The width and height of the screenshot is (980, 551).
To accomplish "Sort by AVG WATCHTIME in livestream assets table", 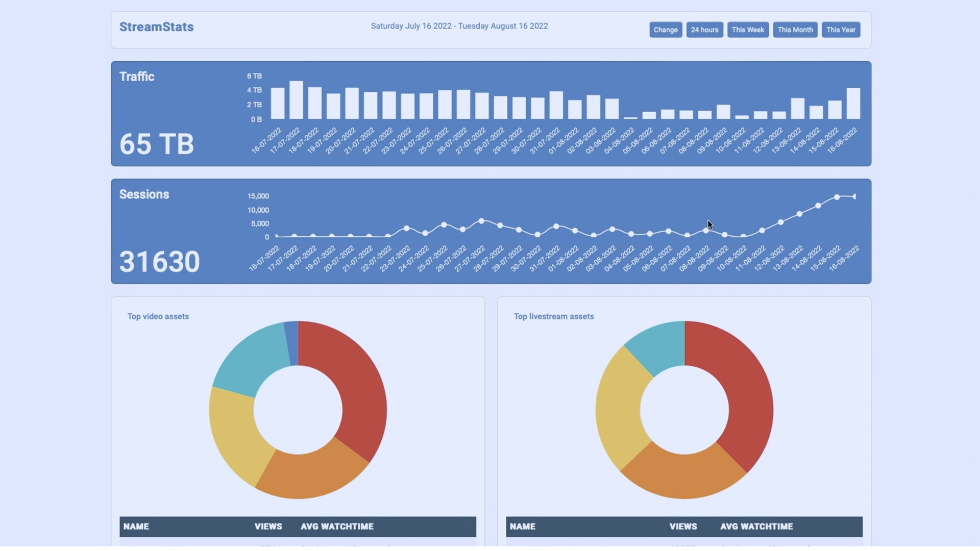I will pyautogui.click(x=756, y=527).
